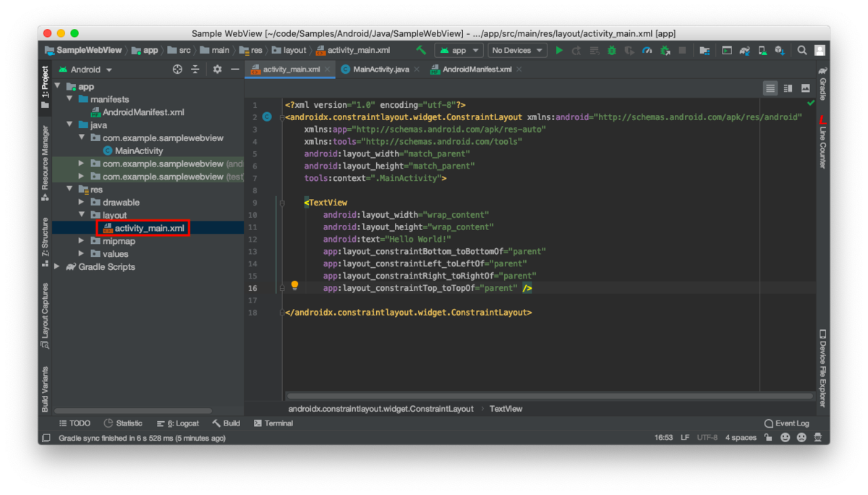The height and width of the screenshot is (495, 868).
Task: Expand Gradle Scripts node
Action: pos(57,267)
